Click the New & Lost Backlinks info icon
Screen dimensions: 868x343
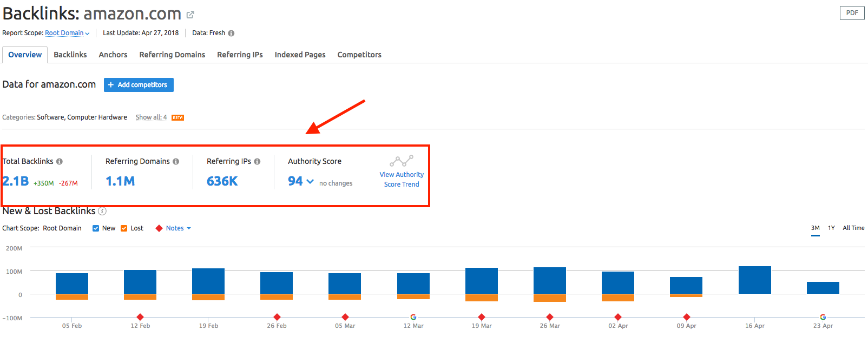[x=102, y=211]
